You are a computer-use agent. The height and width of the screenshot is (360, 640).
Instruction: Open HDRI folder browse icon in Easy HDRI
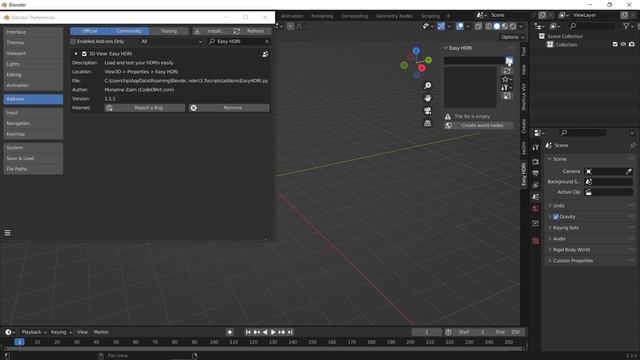click(509, 60)
